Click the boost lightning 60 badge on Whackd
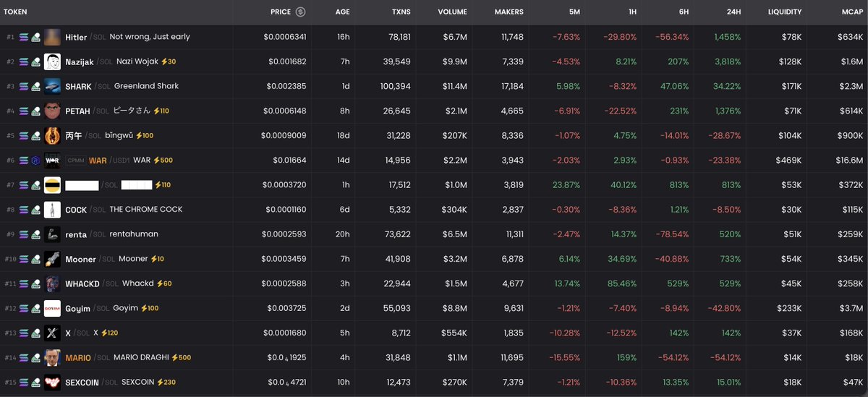The width and height of the screenshot is (868, 397). click(163, 283)
